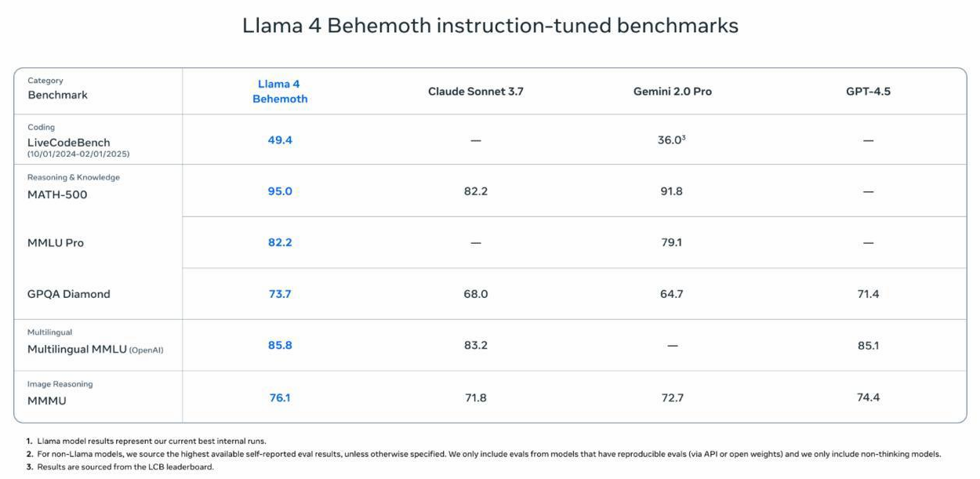Click the MMLU Pro row label
980x479 pixels.
pyautogui.click(x=56, y=243)
